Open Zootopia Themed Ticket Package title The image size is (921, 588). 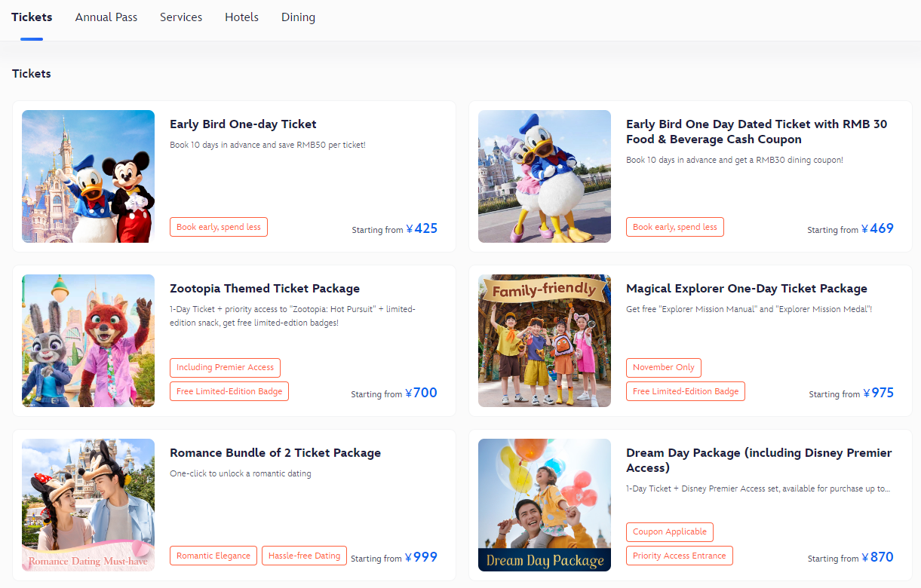pyautogui.click(x=265, y=289)
